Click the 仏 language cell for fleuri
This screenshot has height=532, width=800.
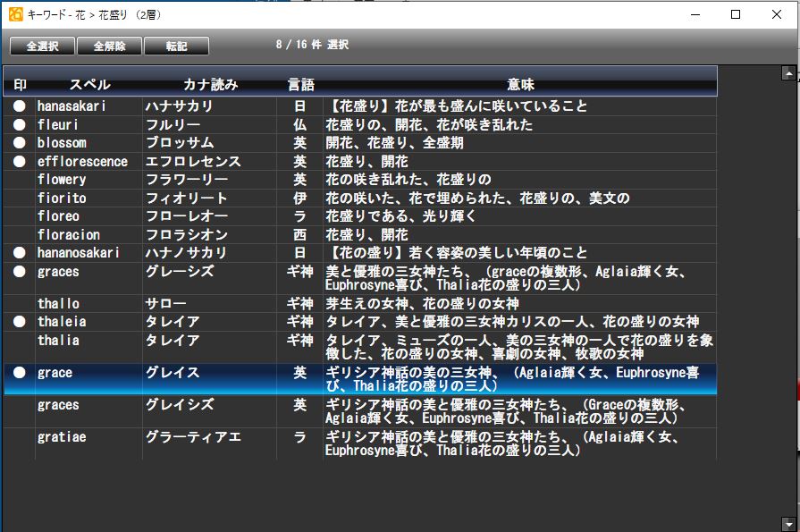300,124
